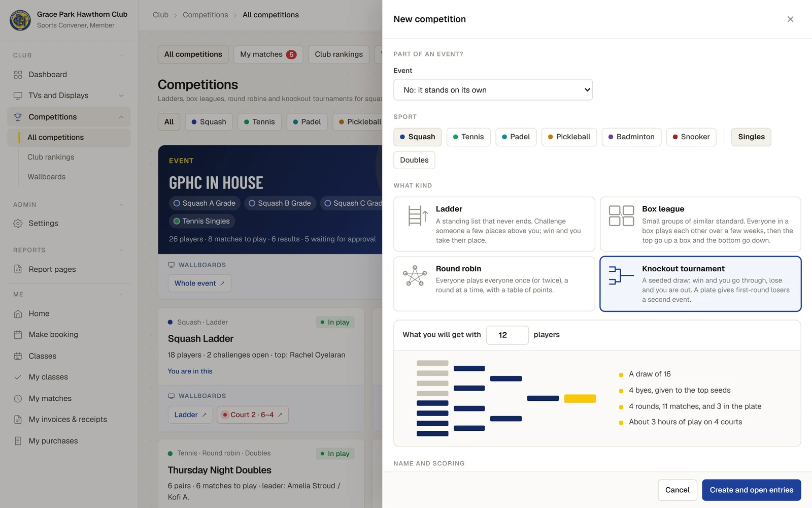812x508 pixels.
Task: Click the Dashboard grid icon
Action: [x=18, y=75]
